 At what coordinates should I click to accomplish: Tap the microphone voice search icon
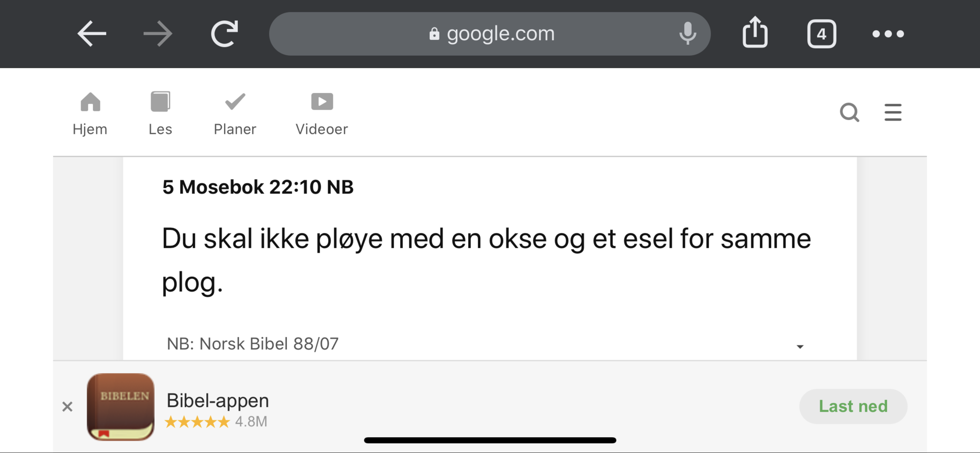[x=688, y=34]
